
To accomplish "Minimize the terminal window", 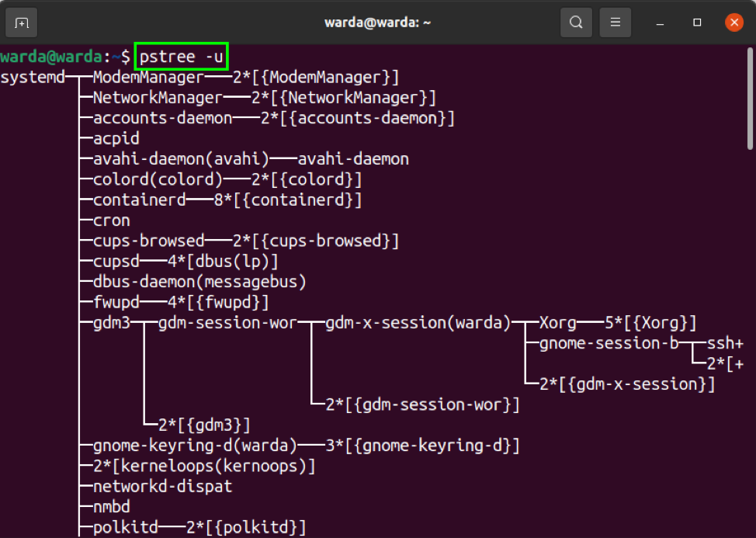I will click(x=660, y=23).
